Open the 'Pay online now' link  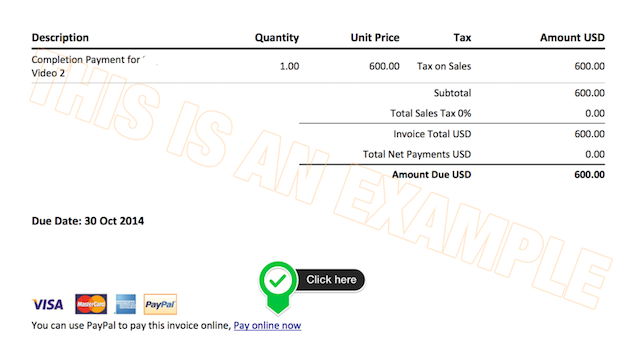[267, 326]
